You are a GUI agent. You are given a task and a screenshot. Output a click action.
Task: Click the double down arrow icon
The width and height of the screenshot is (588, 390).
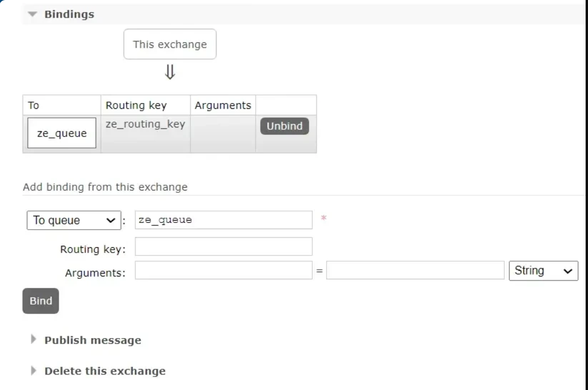[170, 72]
